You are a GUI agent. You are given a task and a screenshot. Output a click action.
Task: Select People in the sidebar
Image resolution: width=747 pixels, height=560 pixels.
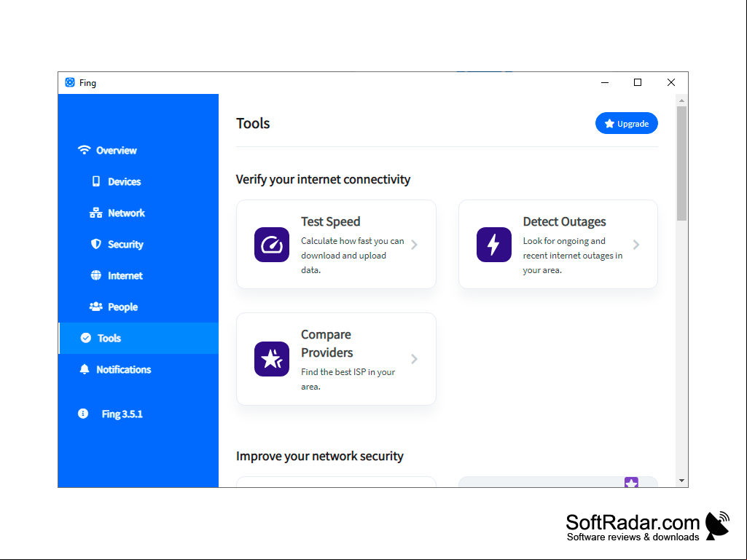coord(138,307)
